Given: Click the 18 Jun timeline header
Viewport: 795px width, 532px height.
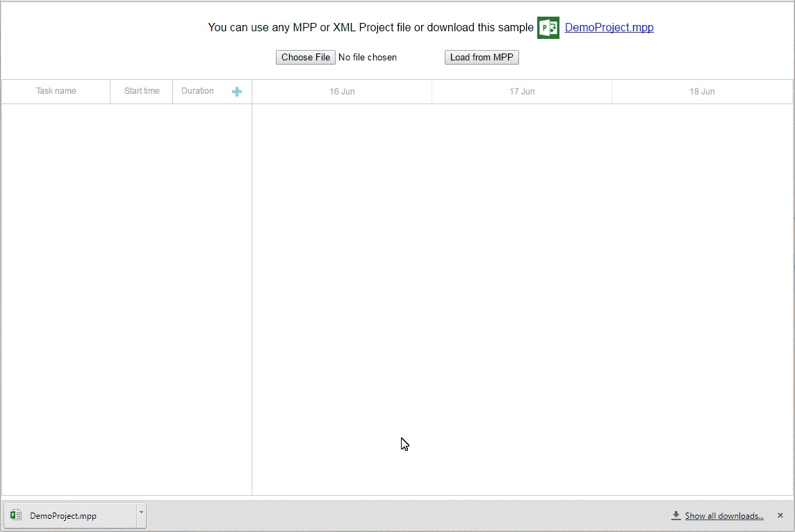Looking at the screenshot, I should point(702,92).
